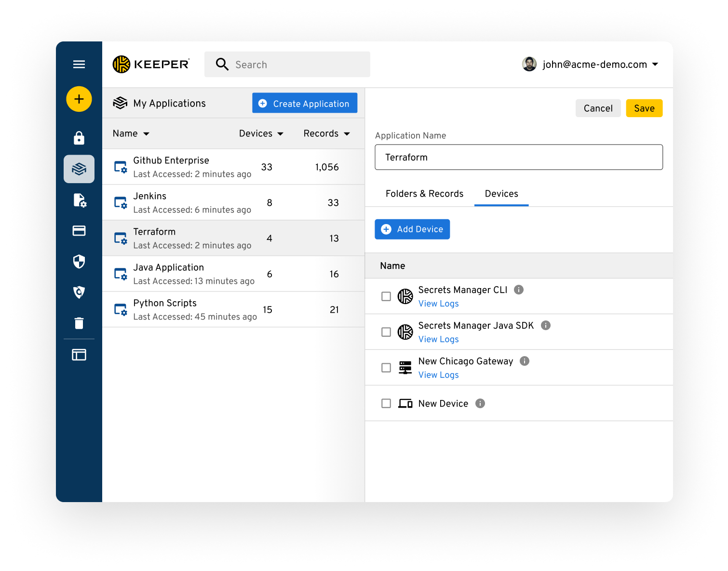Show info for Secrets Manager CLI
This screenshot has height=571, width=728.
(519, 290)
